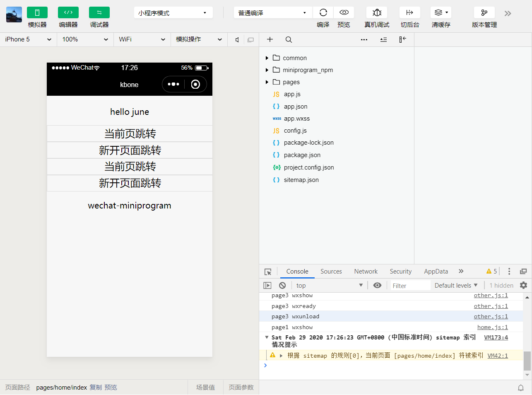Screen dimensions: 532x395
Task: Select the top execution context dropdown
Action: pos(330,286)
